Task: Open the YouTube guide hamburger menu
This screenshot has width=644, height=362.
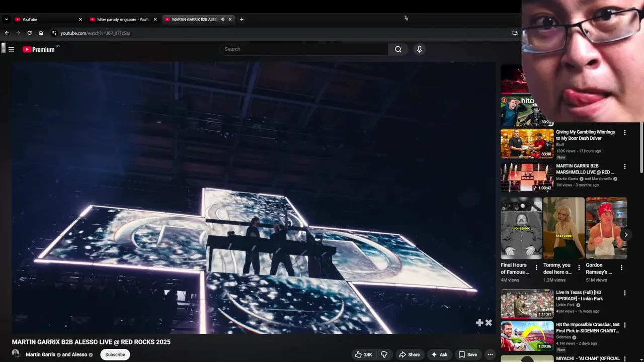Action: pyautogui.click(x=11, y=49)
